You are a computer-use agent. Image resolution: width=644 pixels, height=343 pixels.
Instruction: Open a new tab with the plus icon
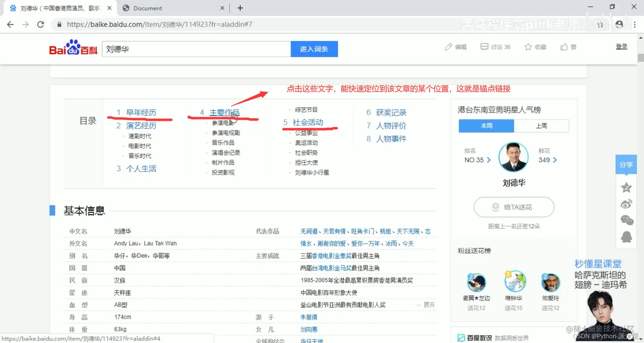tap(240, 8)
